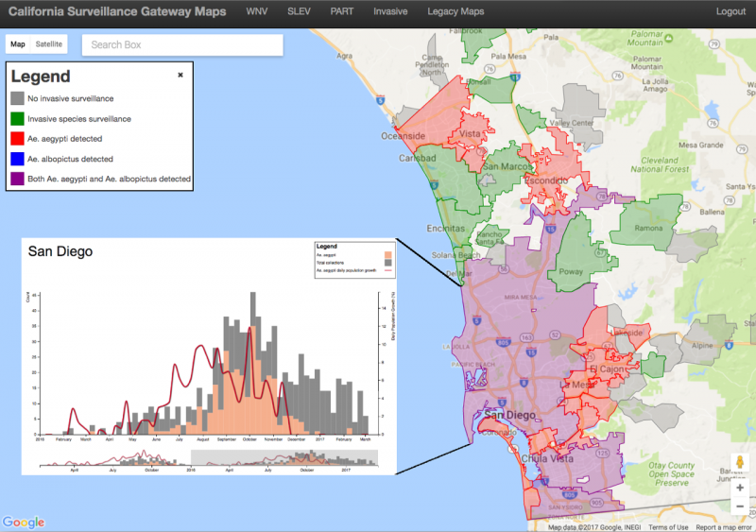Click the Chula Vista label
This screenshot has height=532, width=756.
(547, 458)
